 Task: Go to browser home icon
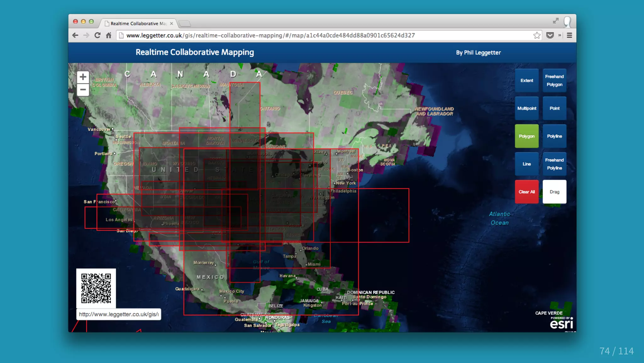108,35
